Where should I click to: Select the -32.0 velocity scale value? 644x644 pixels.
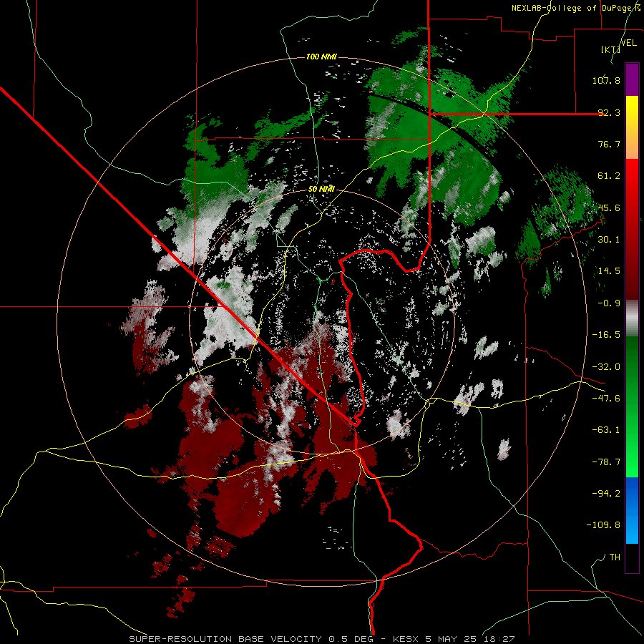[x=606, y=367]
